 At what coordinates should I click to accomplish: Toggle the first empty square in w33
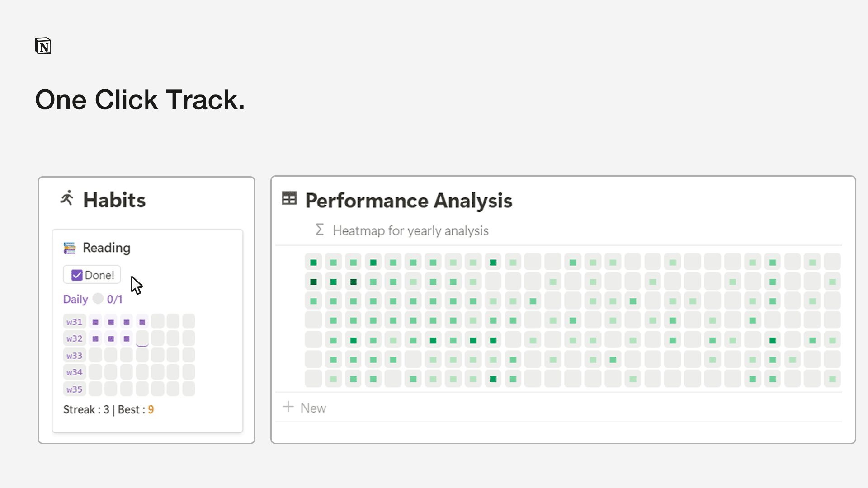point(95,356)
